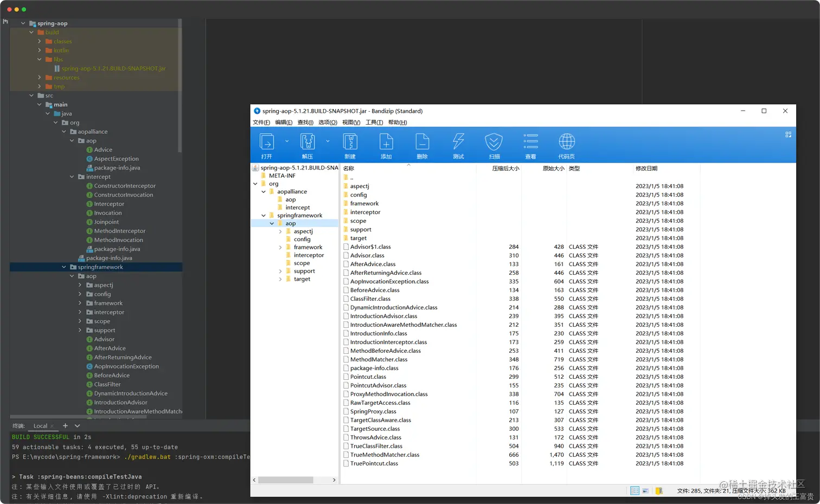The image size is (820, 504).
Task: Collapse the org node in Bandizip tree
Action: pos(255,184)
